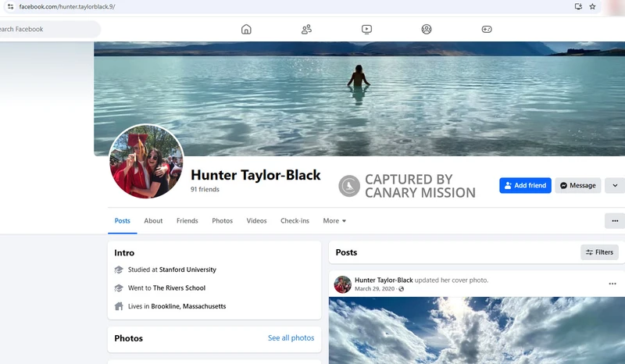Viewport: 625px width, 364px height.
Task: Click the 91 friends count
Action: [x=205, y=189]
